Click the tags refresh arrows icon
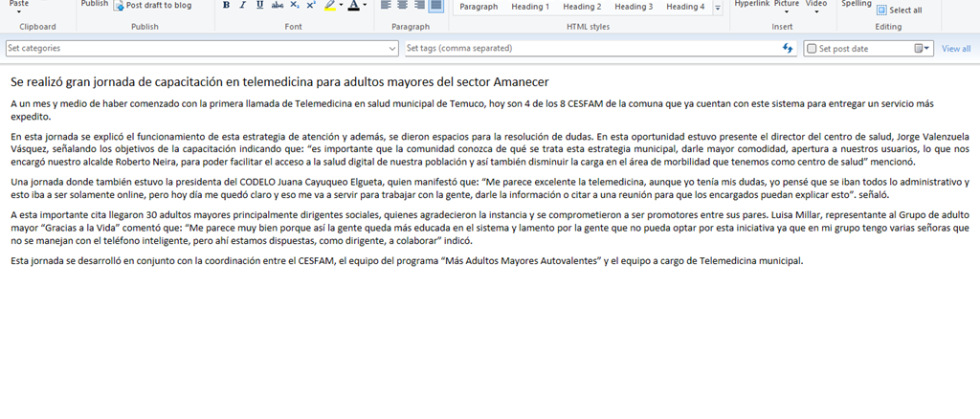This screenshot has height=419, width=980. tap(788, 48)
